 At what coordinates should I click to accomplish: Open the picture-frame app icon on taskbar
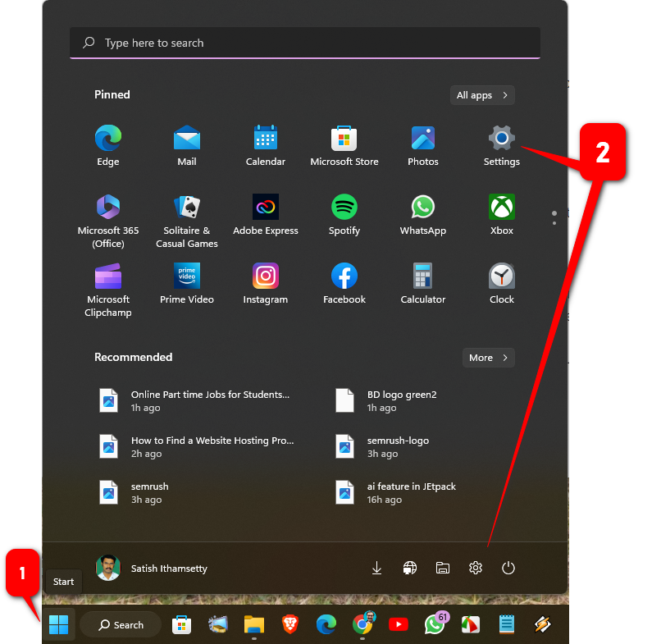coord(218,624)
